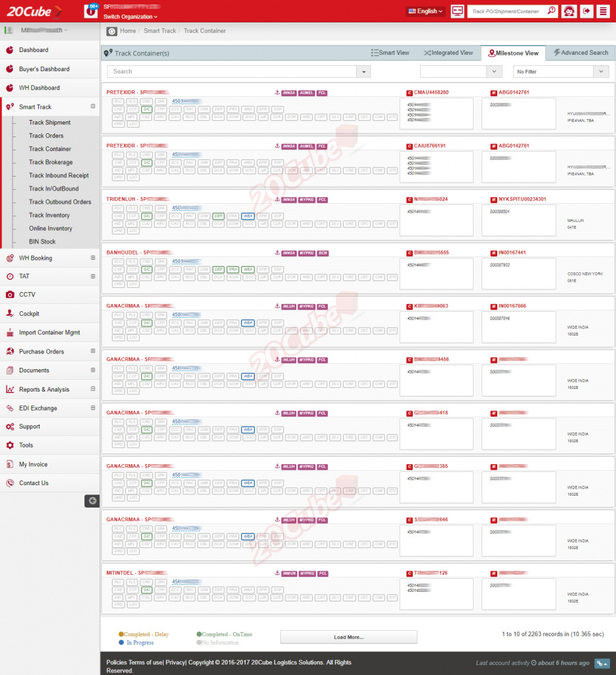Image resolution: width=616 pixels, height=675 pixels.
Task: Click the Load More button
Action: click(x=348, y=637)
